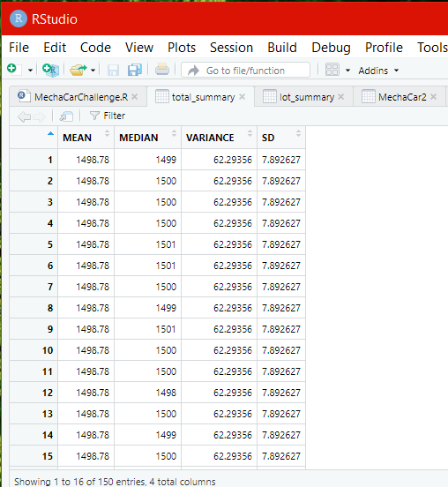Click the MEDIAN sort arrows icon
The height and width of the screenshot is (487, 448).
point(174,133)
